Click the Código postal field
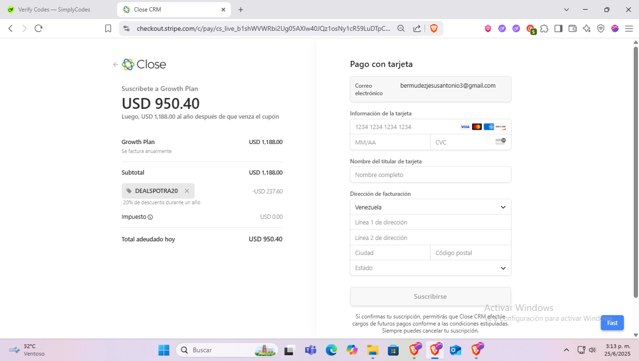 point(471,253)
